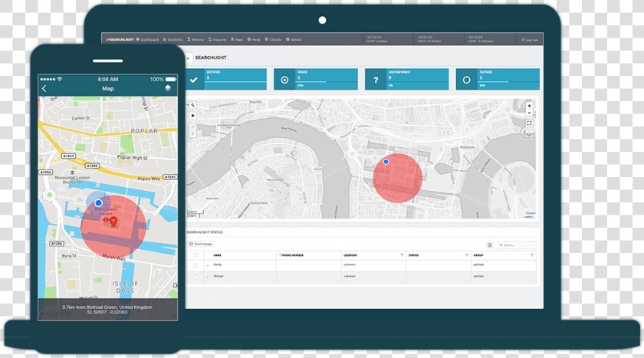Zoom in the desktop map with the plus button
The height and width of the screenshot is (358, 644).
click(529, 106)
